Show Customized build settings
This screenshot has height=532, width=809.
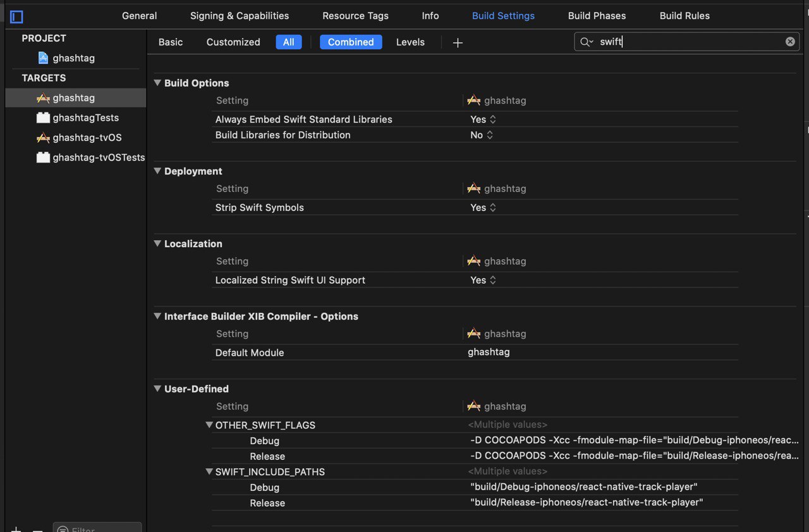(x=233, y=42)
